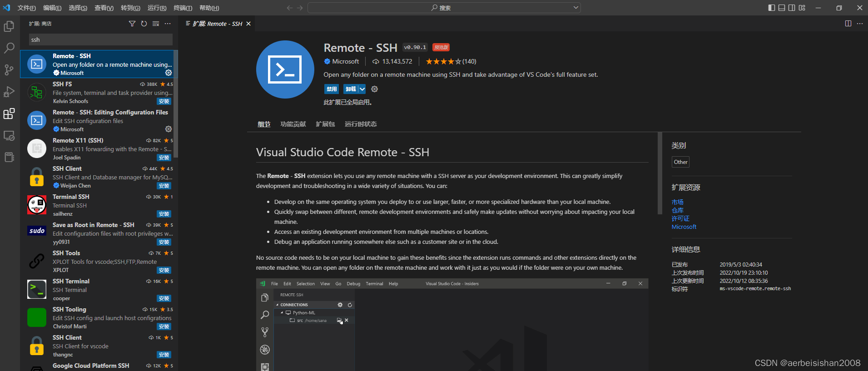
Task: Open the 市场 marketplace link
Action: point(677,202)
